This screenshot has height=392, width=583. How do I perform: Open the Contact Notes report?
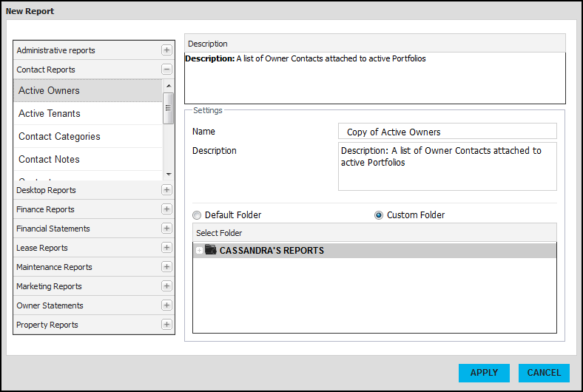49,160
